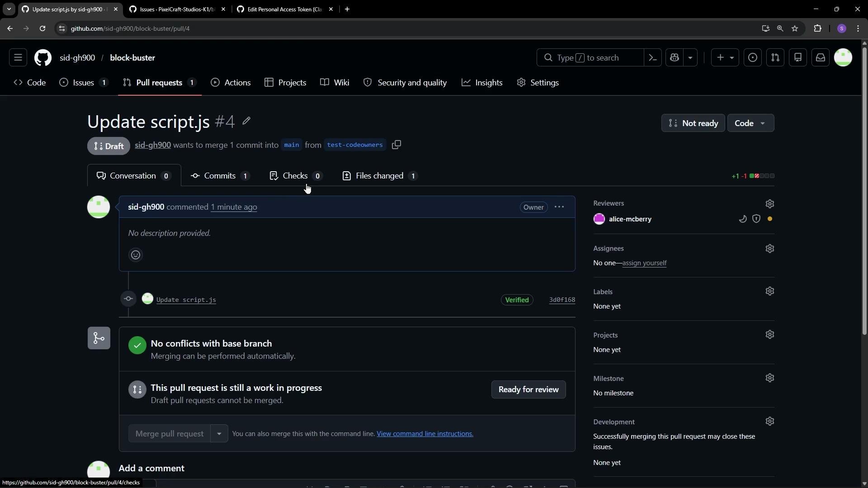Click the Ready for review button
The image size is (868, 488).
[x=528, y=389]
